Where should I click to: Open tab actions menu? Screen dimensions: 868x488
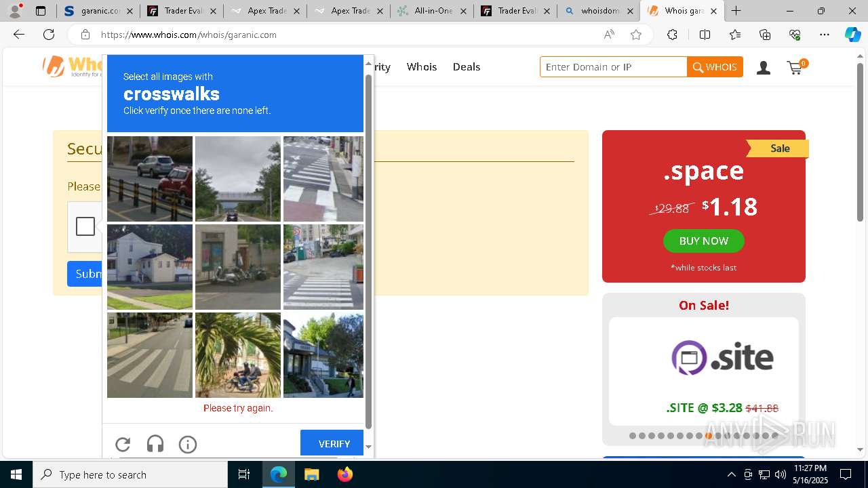pyautogui.click(x=41, y=11)
